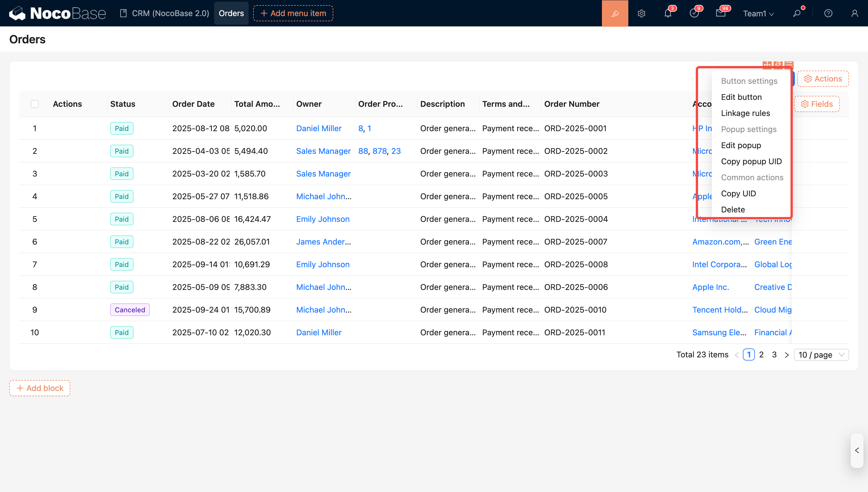The width and height of the screenshot is (868, 492).
Task: Choose Linkage rules menu entry
Action: pos(745,113)
